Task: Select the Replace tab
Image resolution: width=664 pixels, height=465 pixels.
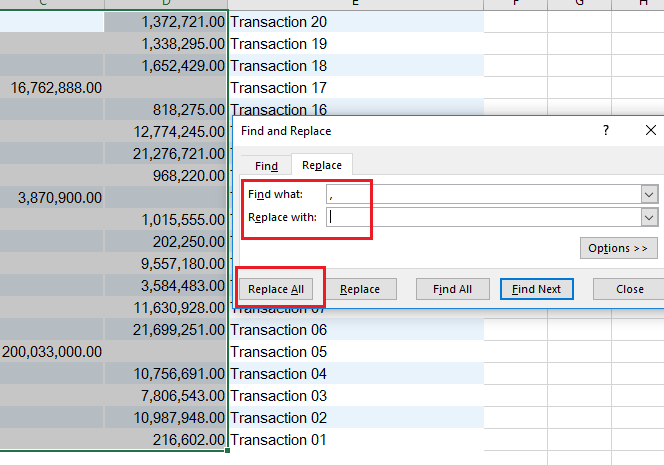Action: coord(322,166)
